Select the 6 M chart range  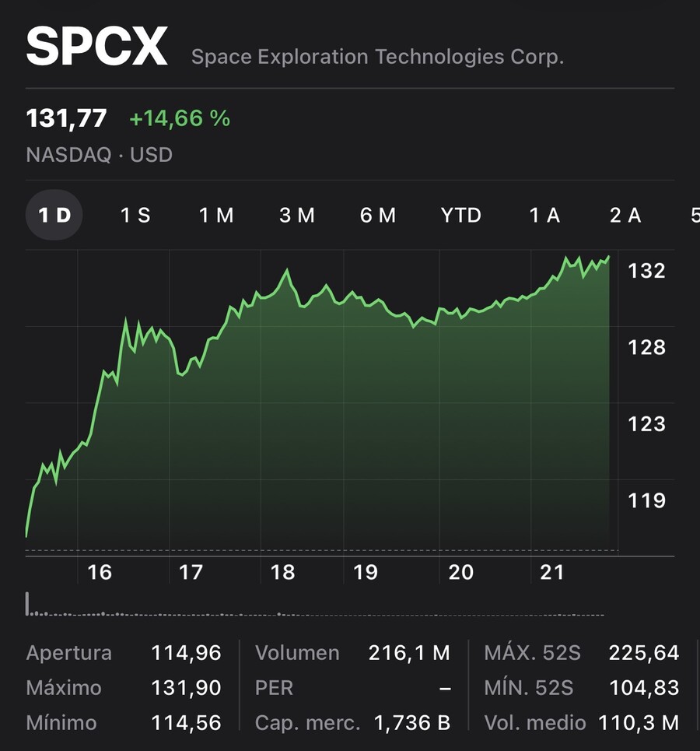tap(378, 215)
